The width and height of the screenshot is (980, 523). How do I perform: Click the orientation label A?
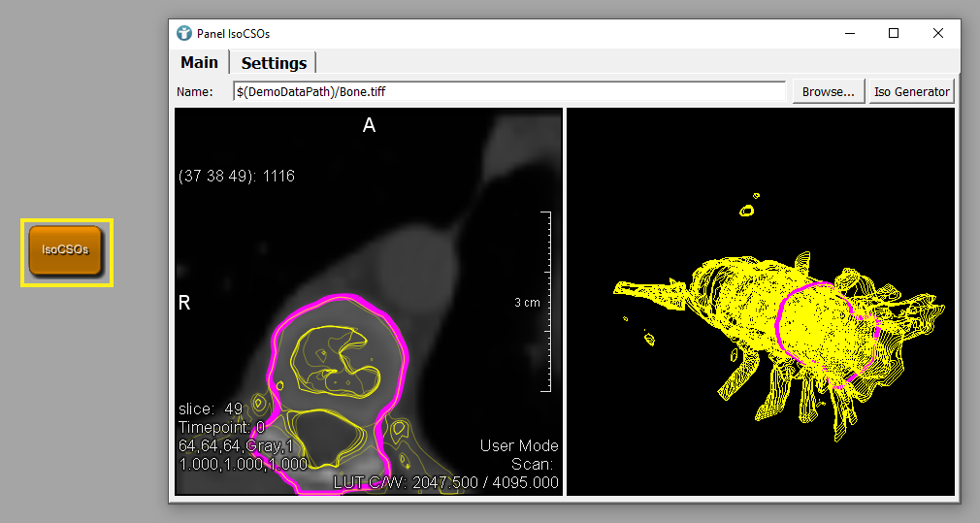tap(370, 125)
